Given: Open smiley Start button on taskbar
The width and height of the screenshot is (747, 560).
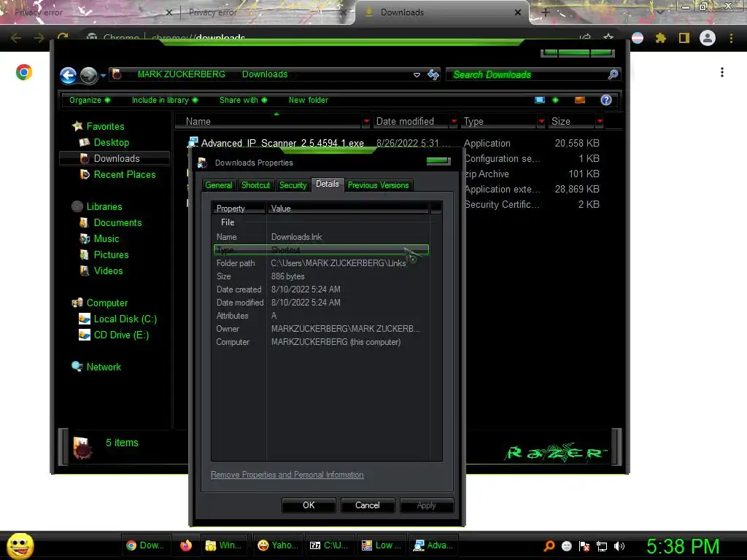Looking at the screenshot, I should 20,545.
